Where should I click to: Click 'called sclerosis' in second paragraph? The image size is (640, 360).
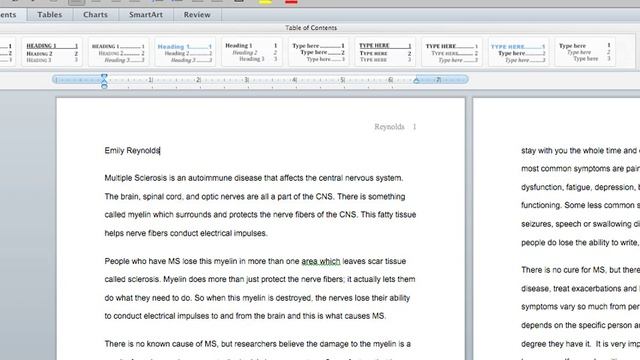132,279
